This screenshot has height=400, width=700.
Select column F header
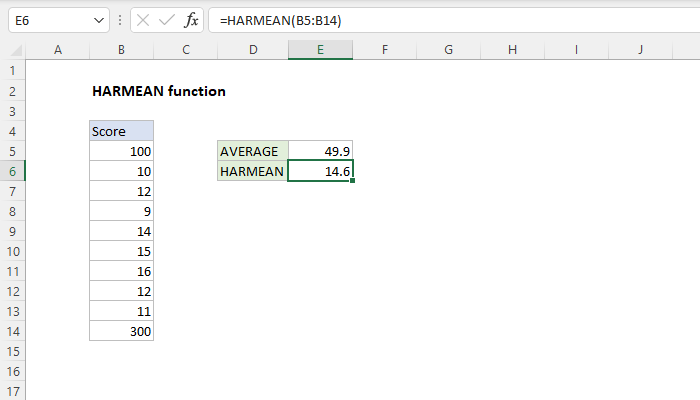(385, 50)
